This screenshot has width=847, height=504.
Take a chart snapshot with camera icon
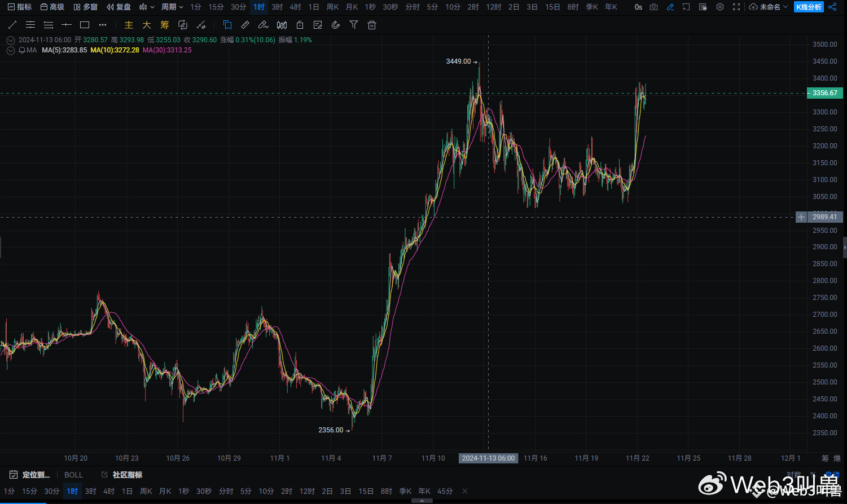tap(653, 7)
